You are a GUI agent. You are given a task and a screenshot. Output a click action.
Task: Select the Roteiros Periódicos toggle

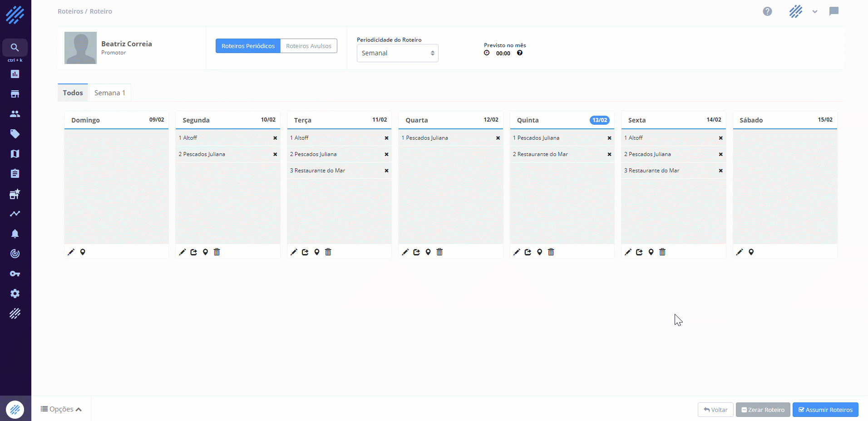point(248,46)
